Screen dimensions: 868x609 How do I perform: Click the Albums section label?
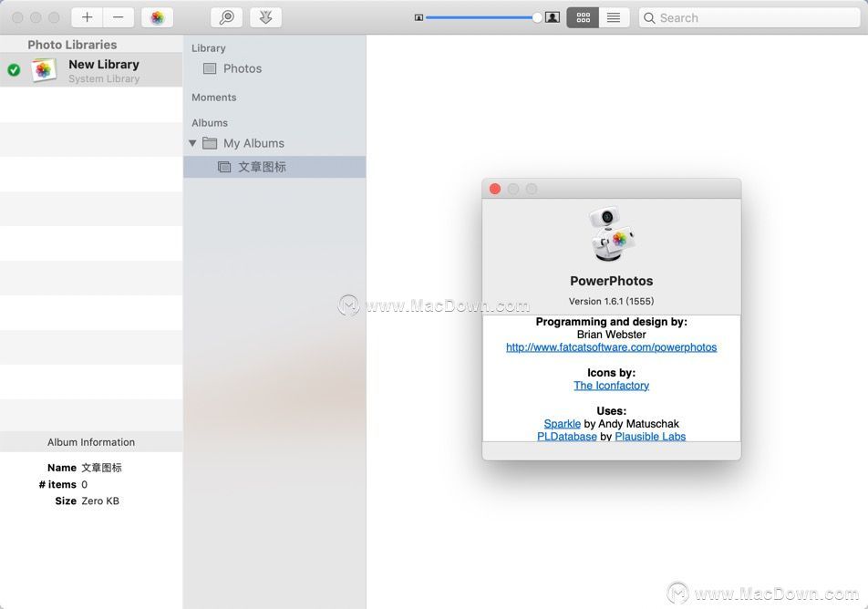coord(210,123)
